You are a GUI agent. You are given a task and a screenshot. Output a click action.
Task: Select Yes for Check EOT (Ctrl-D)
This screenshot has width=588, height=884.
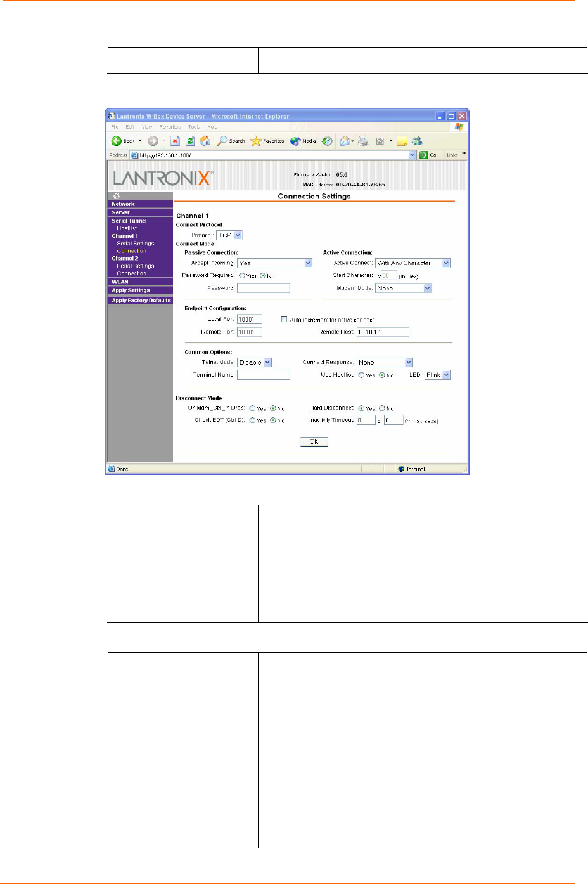252,420
